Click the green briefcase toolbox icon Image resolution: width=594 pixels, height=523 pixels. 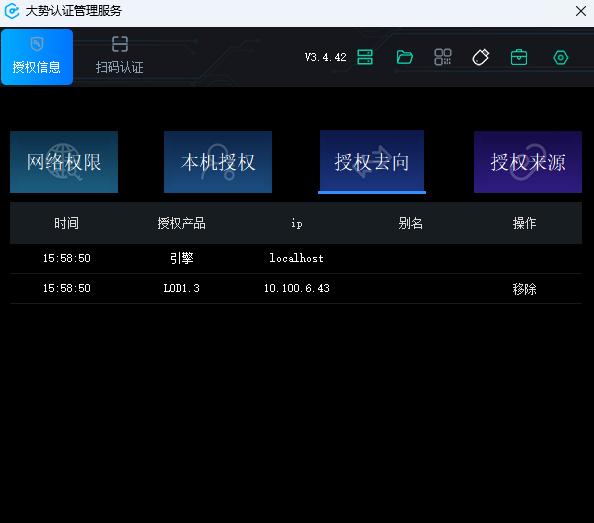(519, 58)
